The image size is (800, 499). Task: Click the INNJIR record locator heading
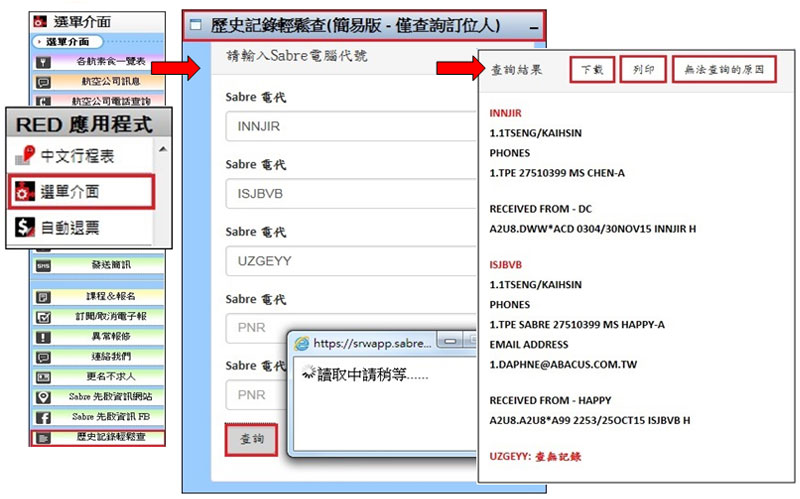(505, 113)
